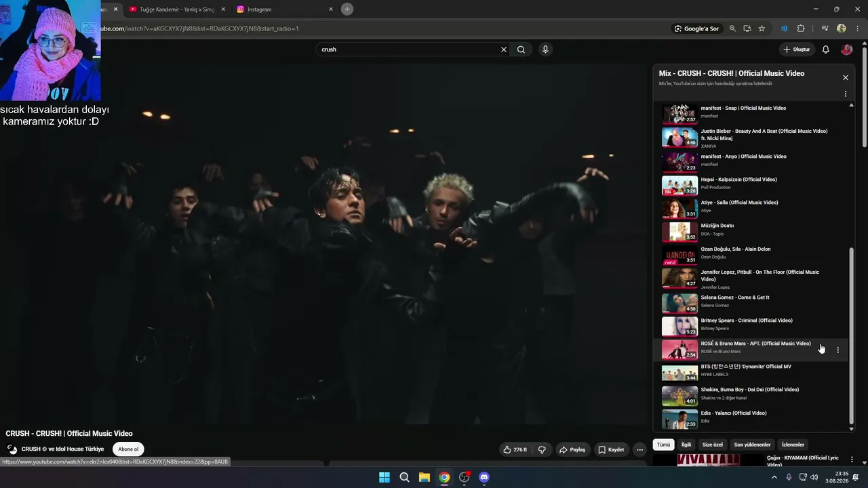Show hidden system tray icons
The width and height of the screenshot is (868, 488).
(774, 477)
